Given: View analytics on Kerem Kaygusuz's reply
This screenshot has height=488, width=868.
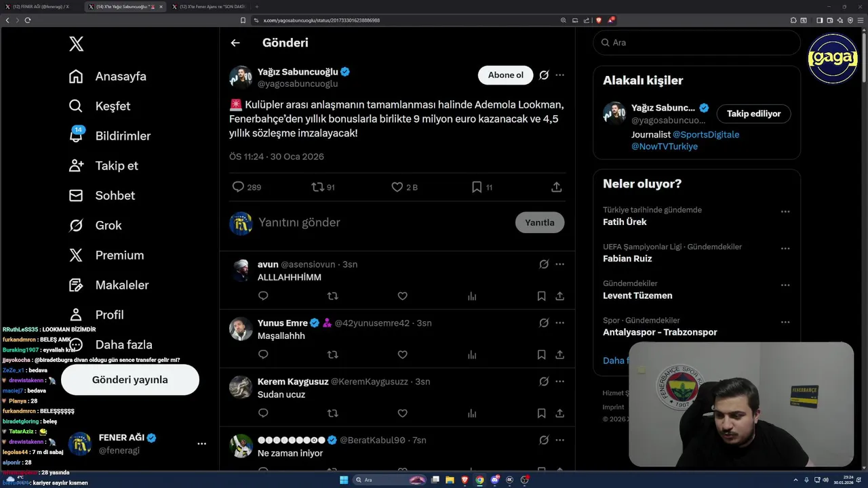Looking at the screenshot, I should pos(472,413).
